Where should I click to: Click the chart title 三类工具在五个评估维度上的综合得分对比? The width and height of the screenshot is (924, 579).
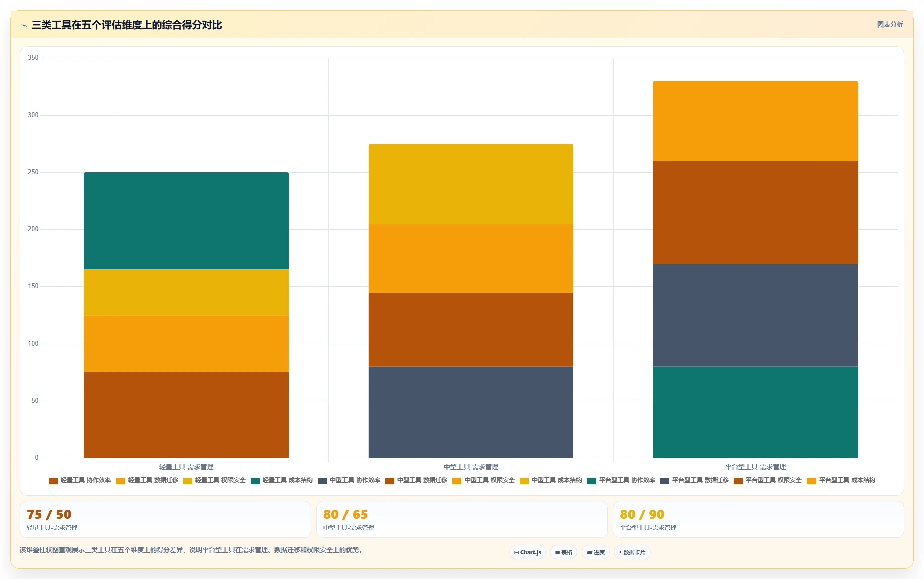pos(127,25)
